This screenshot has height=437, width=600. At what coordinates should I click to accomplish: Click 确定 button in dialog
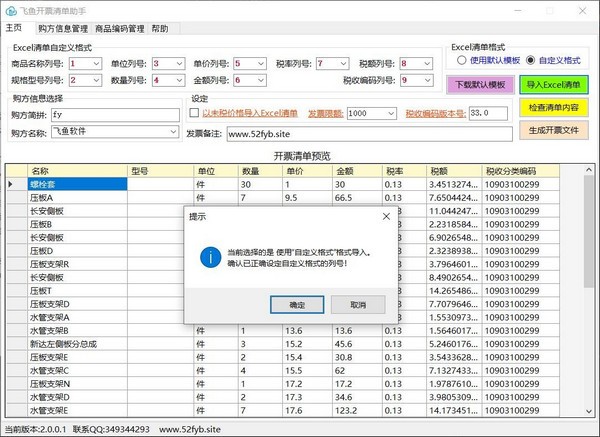[x=298, y=303]
